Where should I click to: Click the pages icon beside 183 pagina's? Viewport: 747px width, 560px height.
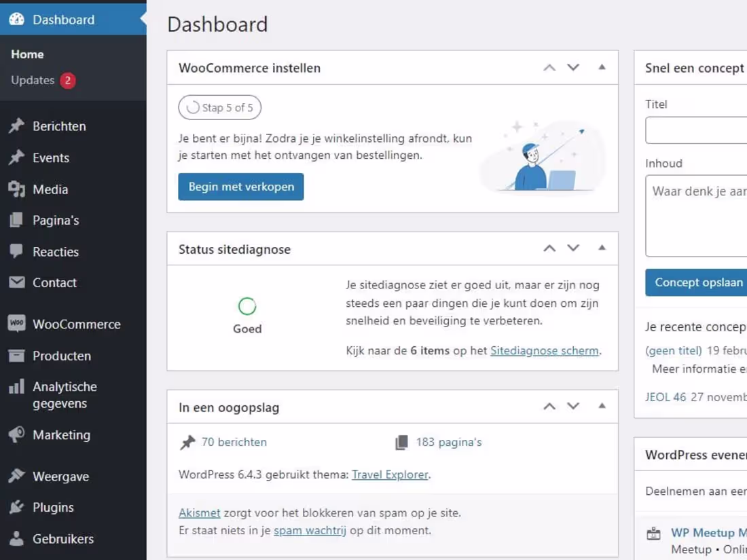tap(401, 443)
